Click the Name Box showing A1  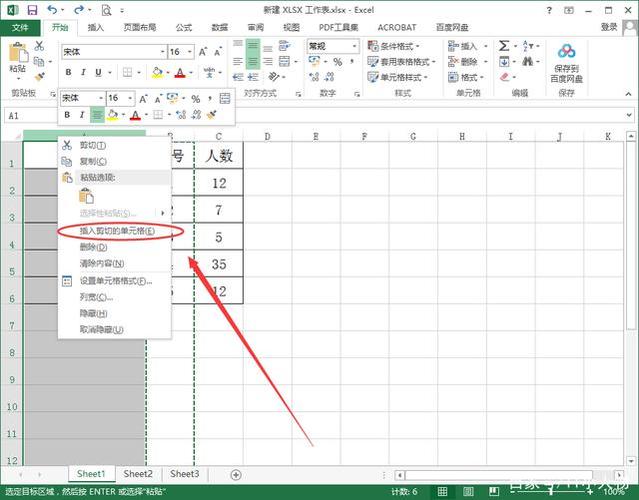point(30,116)
